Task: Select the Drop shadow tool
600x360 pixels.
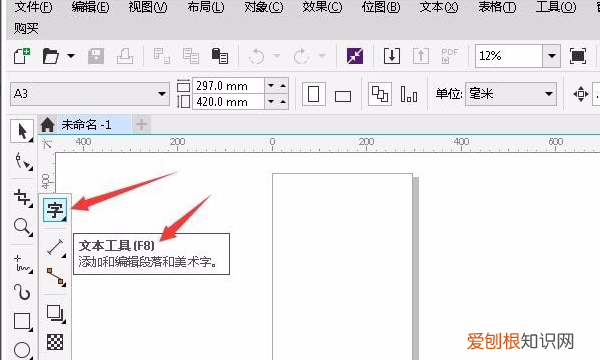Action: point(56,314)
